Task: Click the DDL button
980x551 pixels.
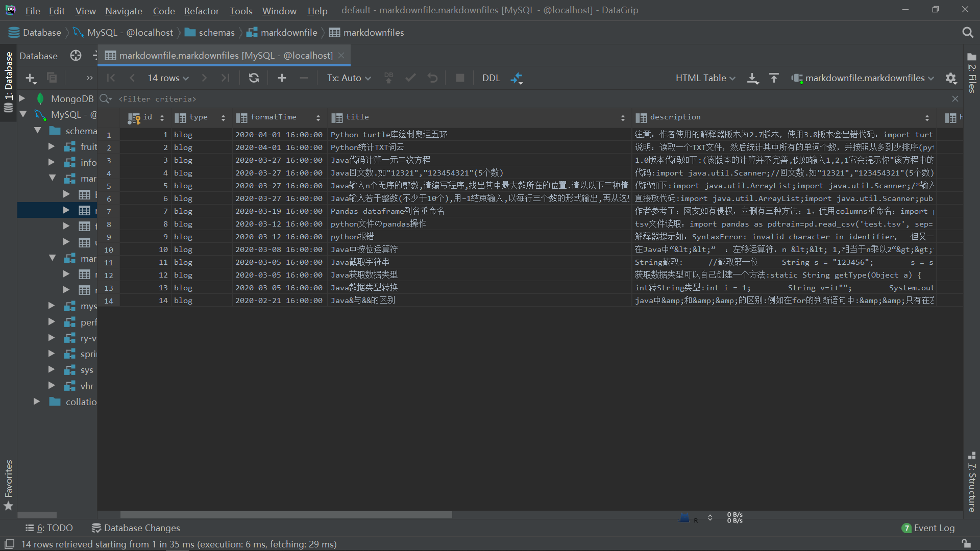Action: point(491,78)
